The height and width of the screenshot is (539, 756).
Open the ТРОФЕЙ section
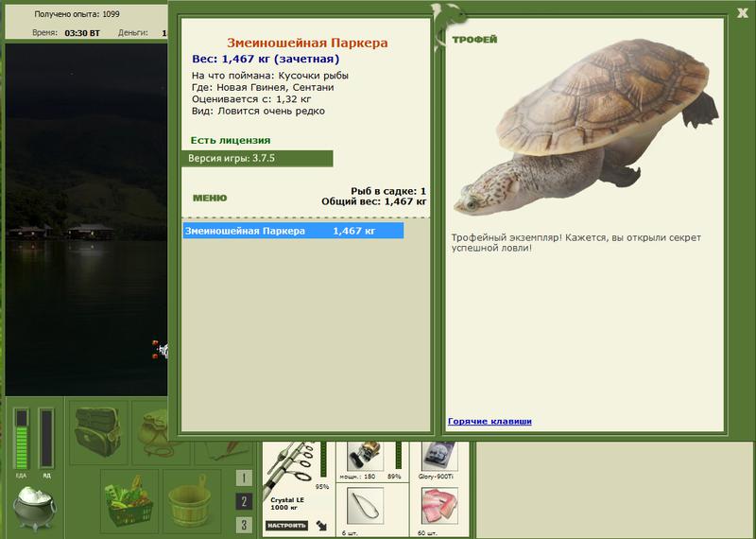coord(474,40)
